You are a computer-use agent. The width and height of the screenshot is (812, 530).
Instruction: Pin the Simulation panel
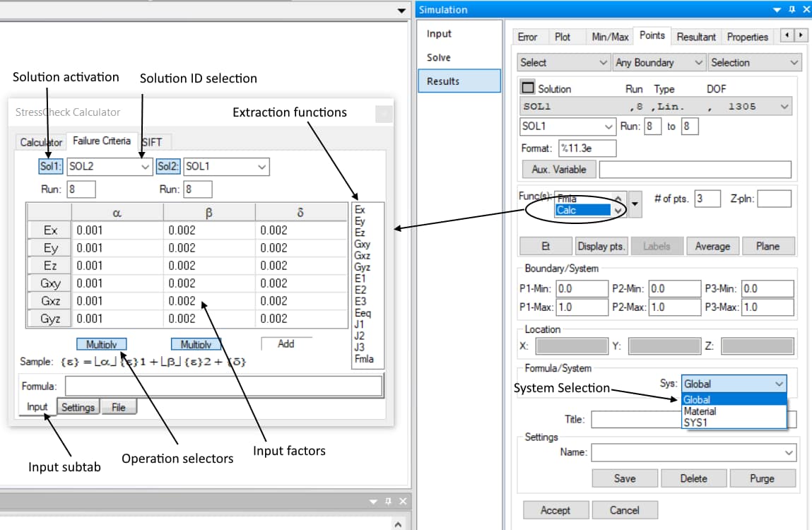point(792,10)
